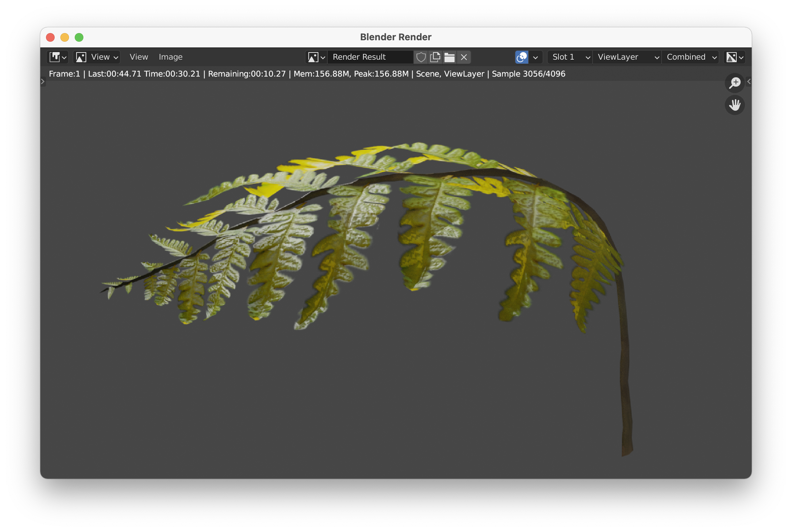Open the Slot 1 dropdown

tap(570, 57)
